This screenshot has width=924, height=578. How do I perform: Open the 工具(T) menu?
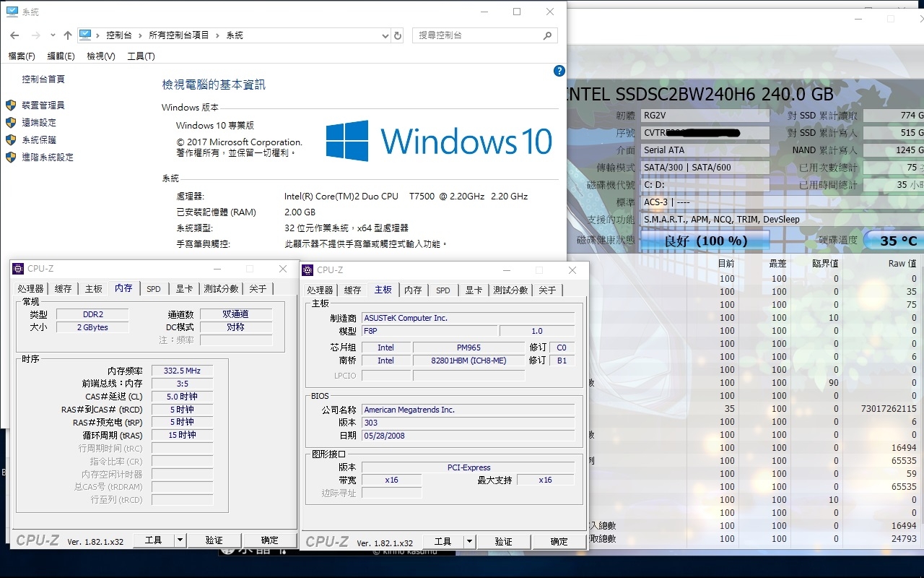point(141,56)
